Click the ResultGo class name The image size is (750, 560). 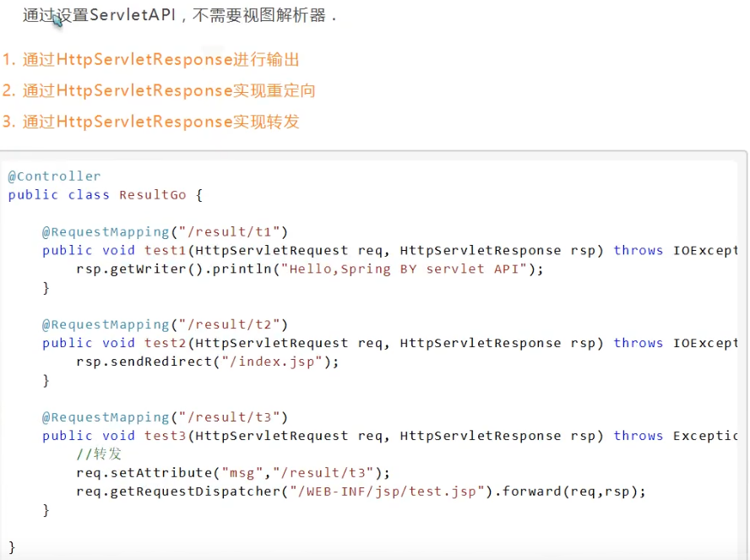(152, 194)
